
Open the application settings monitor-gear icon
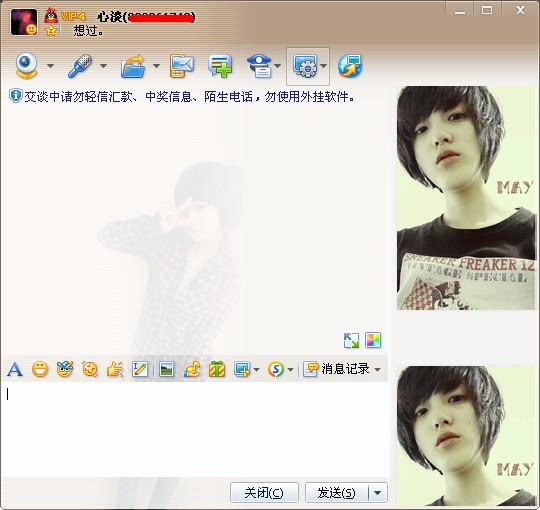tap(305, 66)
